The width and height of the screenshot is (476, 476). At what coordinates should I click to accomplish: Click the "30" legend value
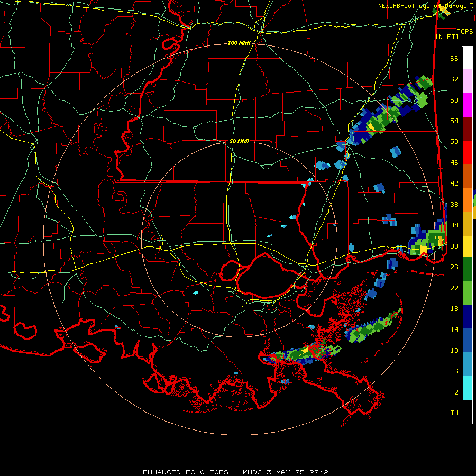point(454,246)
